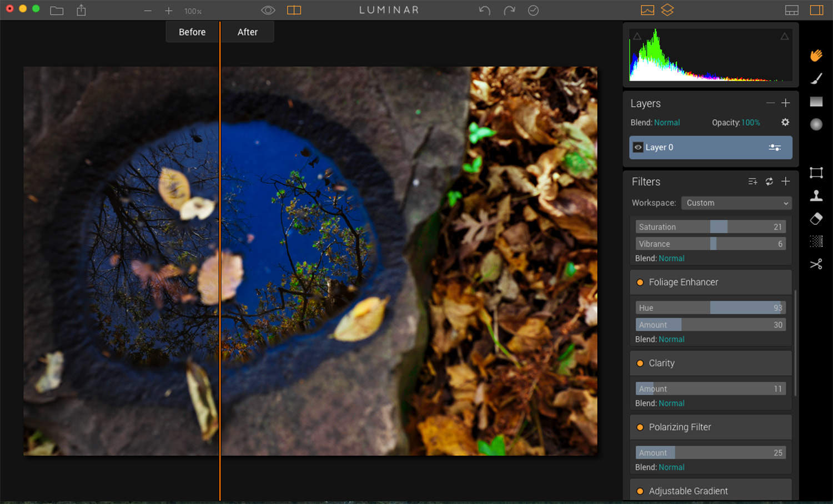Select the Masking Brush tool
Viewport: 833px width, 504px height.
[816, 78]
